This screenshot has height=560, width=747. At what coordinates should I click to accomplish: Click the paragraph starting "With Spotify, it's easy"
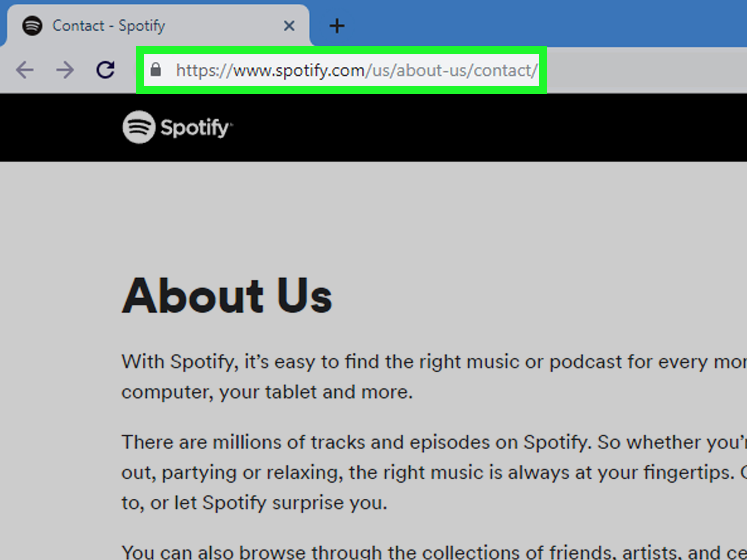[434, 377]
